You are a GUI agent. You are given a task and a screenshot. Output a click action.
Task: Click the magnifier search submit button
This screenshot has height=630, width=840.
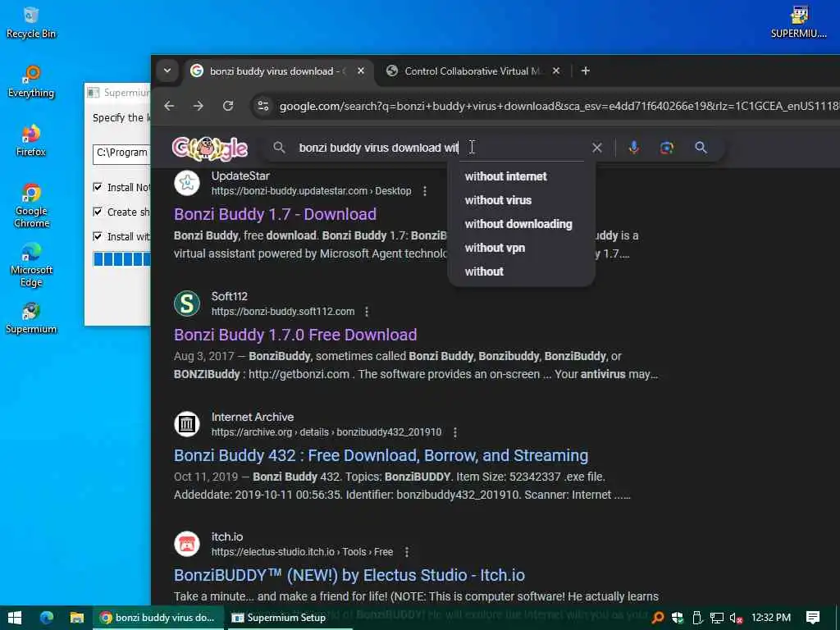[701, 148]
